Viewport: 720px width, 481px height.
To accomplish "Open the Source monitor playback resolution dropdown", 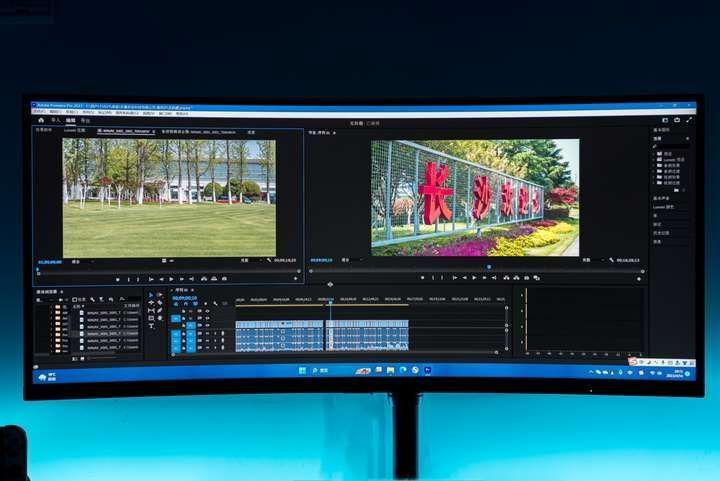I will [252, 260].
